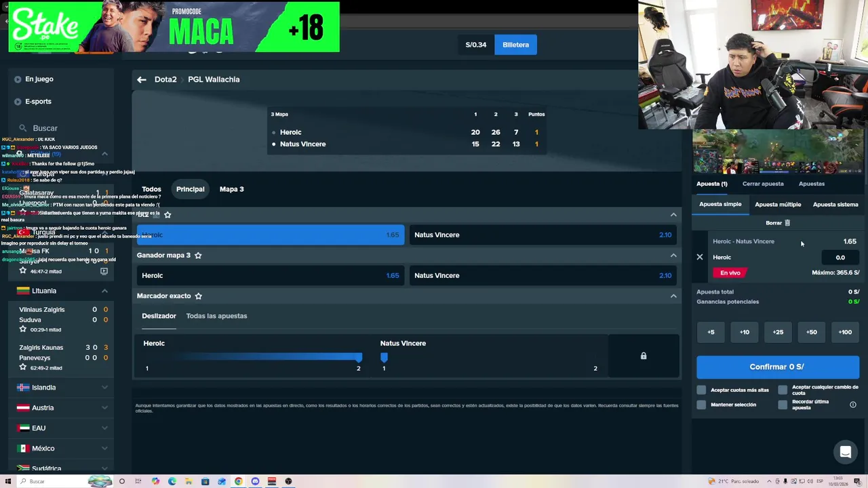
Task: Click the Billetera button
Action: (x=515, y=45)
